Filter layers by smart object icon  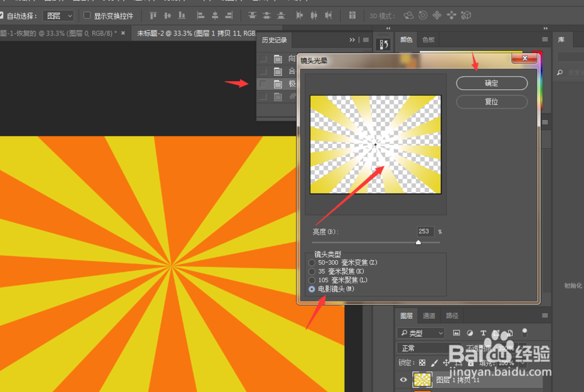(x=510, y=333)
